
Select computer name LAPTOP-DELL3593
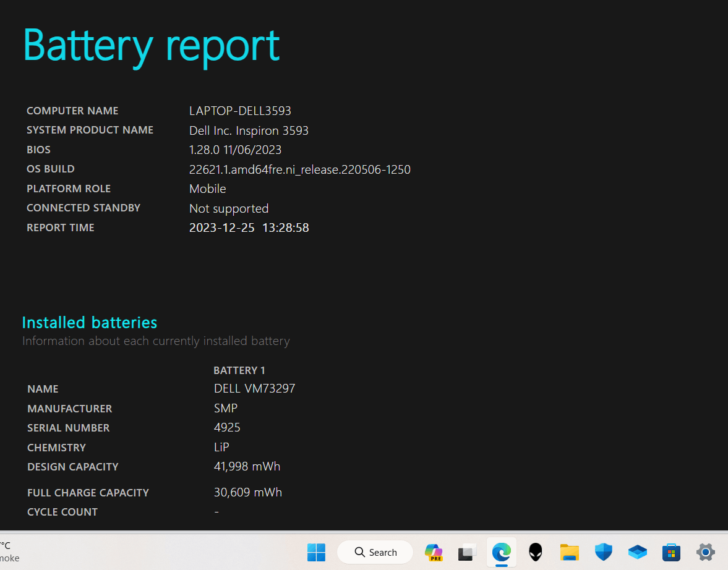pos(240,111)
